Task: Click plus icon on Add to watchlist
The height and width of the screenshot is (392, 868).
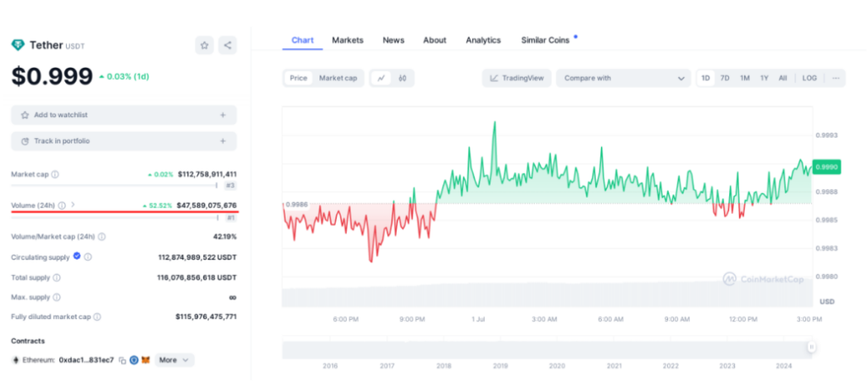Action: pyautogui.click(x=223, y=115)
